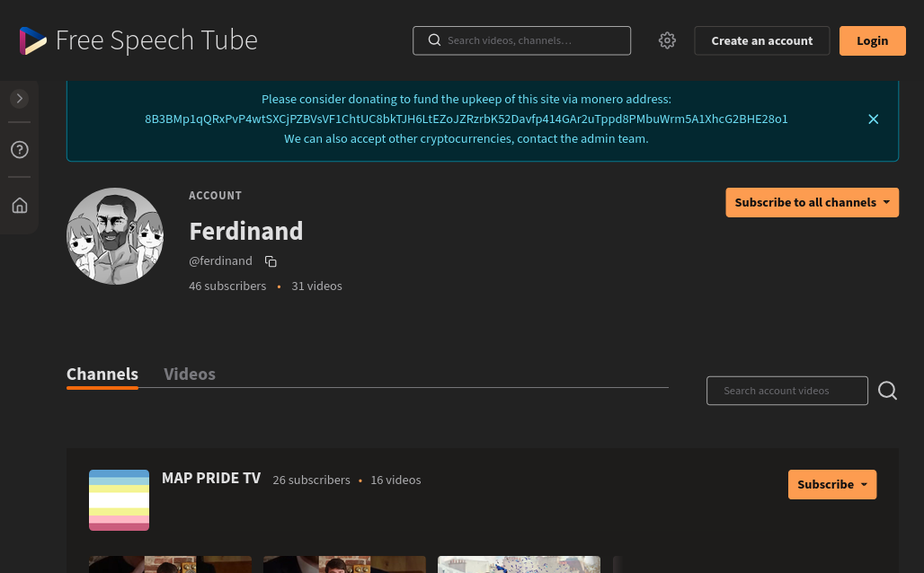Open the channel Subscribe dropdown button
The image size is (924, 573).
[x=832, y=485]
